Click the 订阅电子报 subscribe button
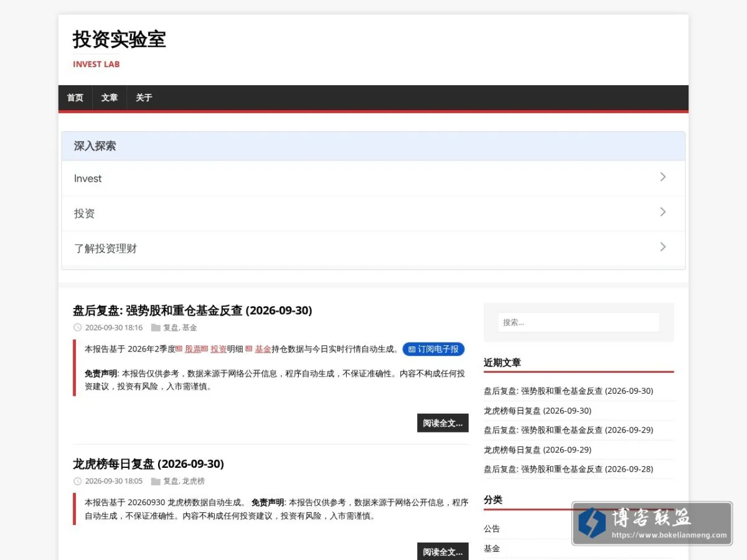 (433, 349)
